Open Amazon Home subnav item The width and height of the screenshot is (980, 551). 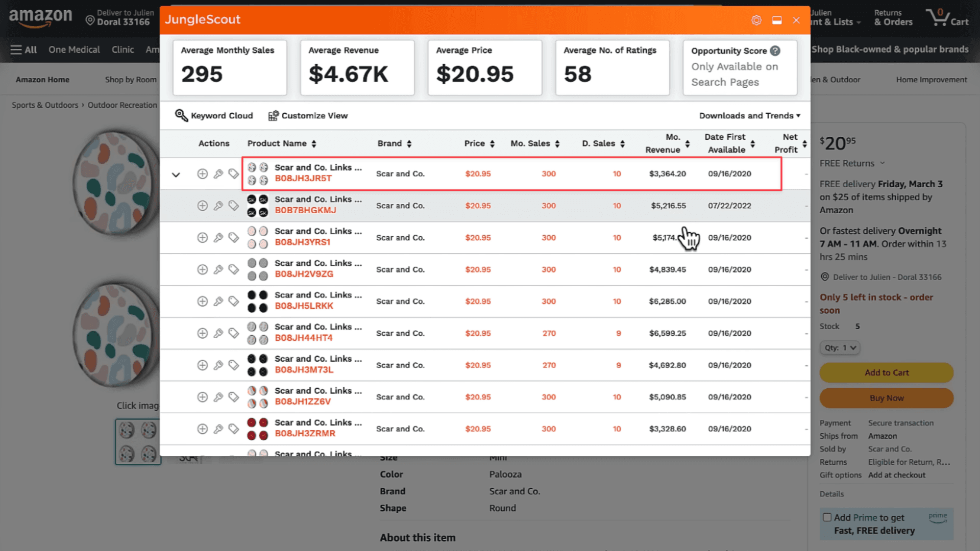point(42,80)
